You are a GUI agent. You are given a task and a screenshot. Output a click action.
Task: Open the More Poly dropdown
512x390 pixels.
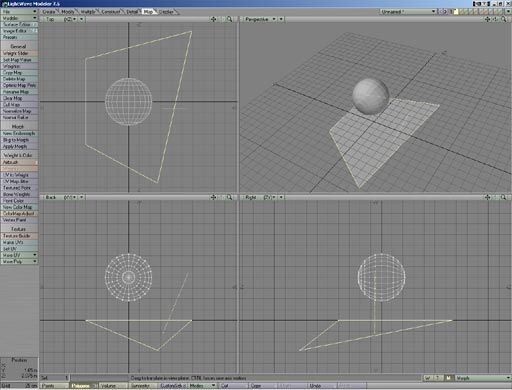19,262
